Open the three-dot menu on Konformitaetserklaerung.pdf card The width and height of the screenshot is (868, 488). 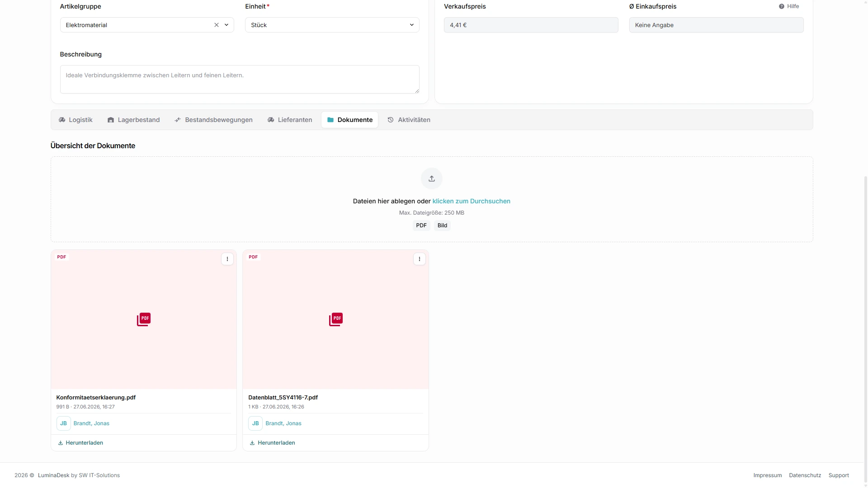227,259
